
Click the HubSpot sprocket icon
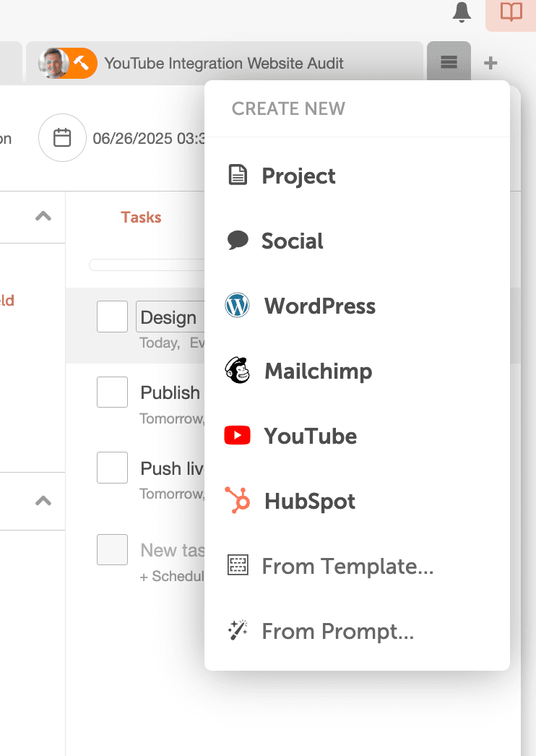pyautogui.click(x=238, y=500)
